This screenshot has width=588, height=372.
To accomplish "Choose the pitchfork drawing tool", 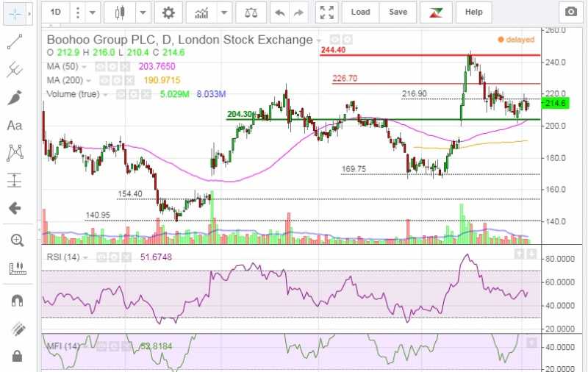I will (x=15, y=70).
